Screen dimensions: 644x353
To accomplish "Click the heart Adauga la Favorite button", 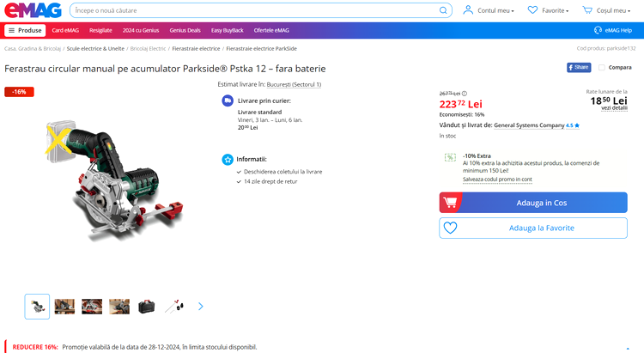I will 533,228.
